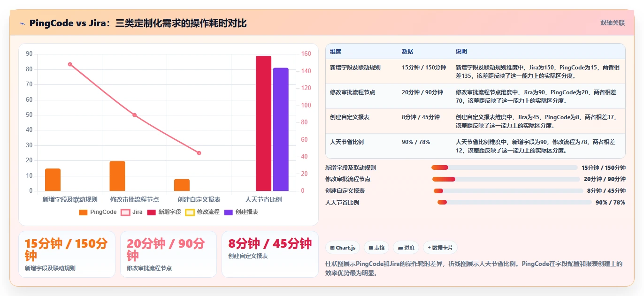Click the 15分钟 / 150分钟 value beside progress bar

click(x=604, y=167)
